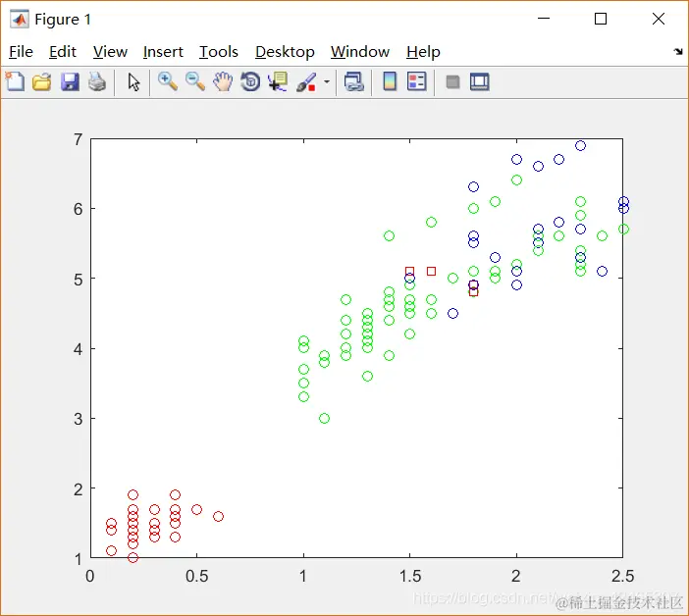Print the figure using the printer icon
Viewport: 689px width, 616px height.
click(x=97, y=82)
